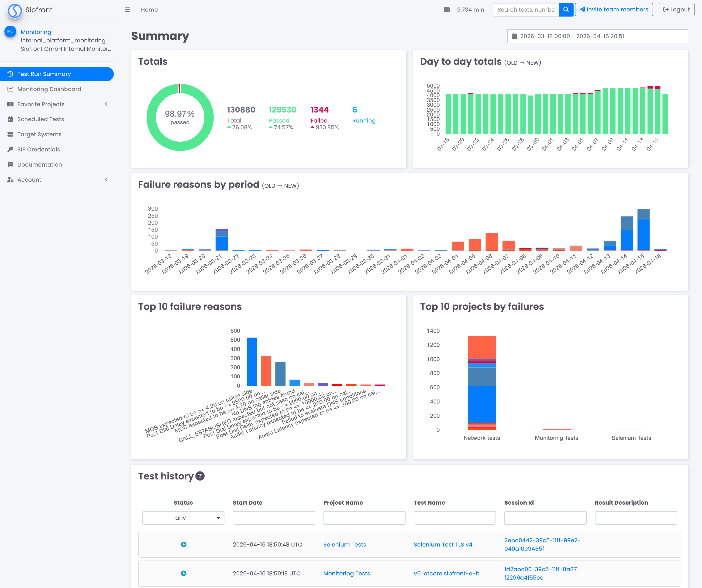
Task: Select the Monitoring Dashboard chart icon
Action: click(10, 89)
